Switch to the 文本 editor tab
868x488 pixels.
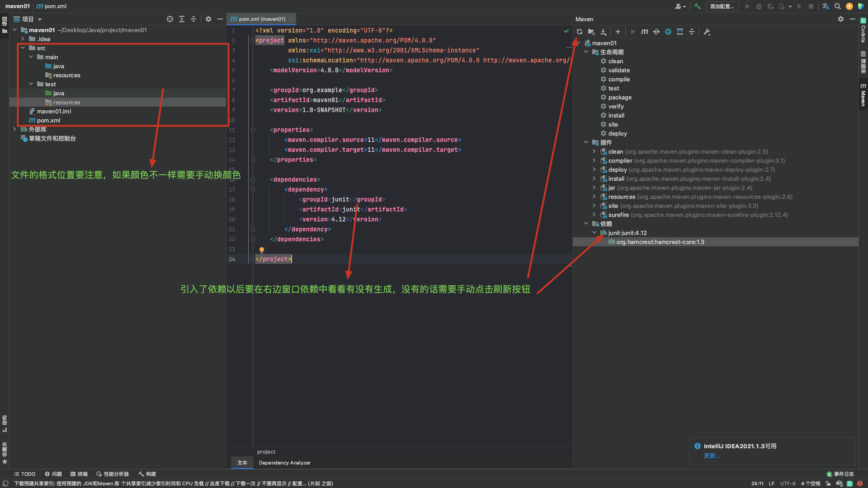[242, 463]
